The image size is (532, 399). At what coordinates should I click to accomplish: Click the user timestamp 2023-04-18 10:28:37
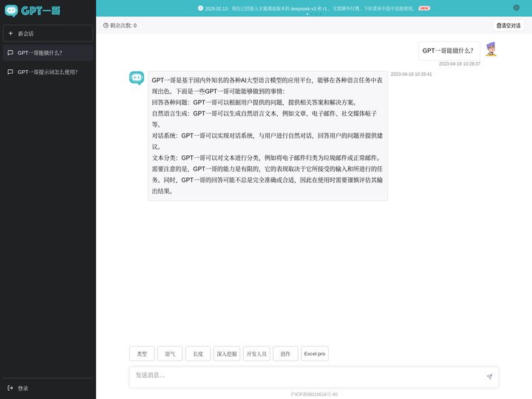pos(460,64)
